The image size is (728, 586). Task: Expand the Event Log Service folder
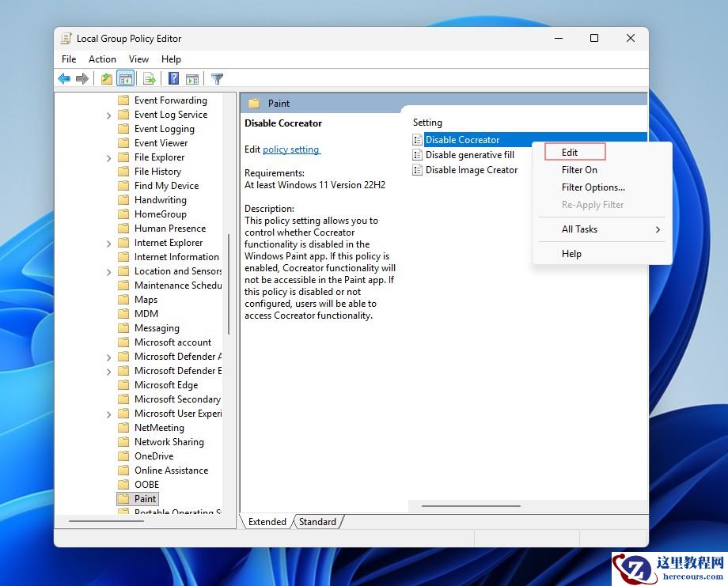pyautogui.click(x=108, y=115)
